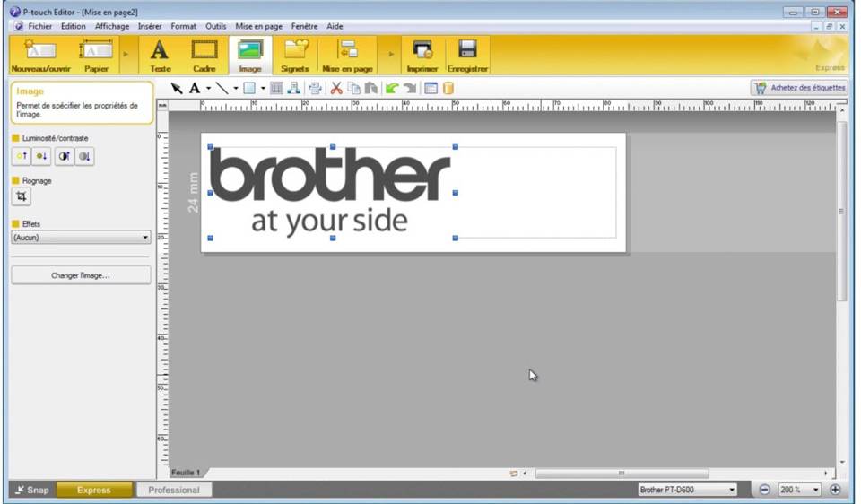Image resolution: width=861 pixels, height=504 pixels.
Task: Open the Mise en page ribbon button
Action: pyautogui.click(x=347, y=56)
